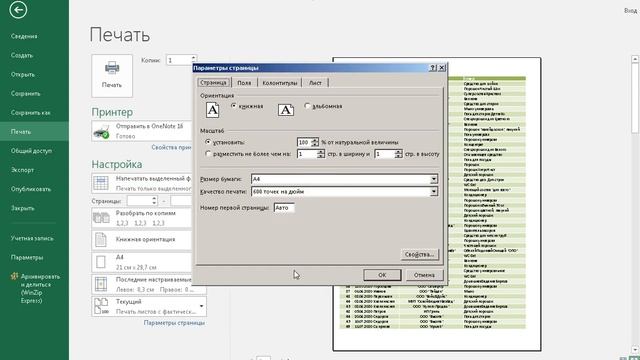Select установить scale radio button
640x360 pixels.
tap(208, 142)
